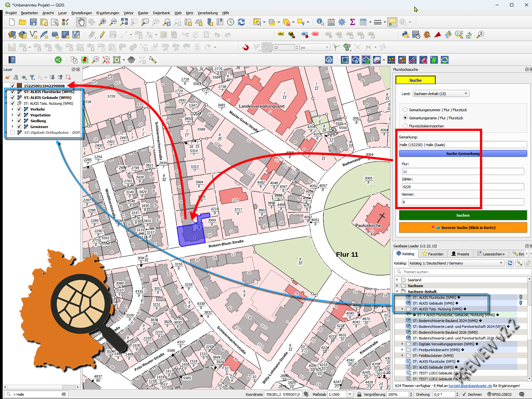
Task: Click the Themen suchen search field
Action: coord(463,272)
